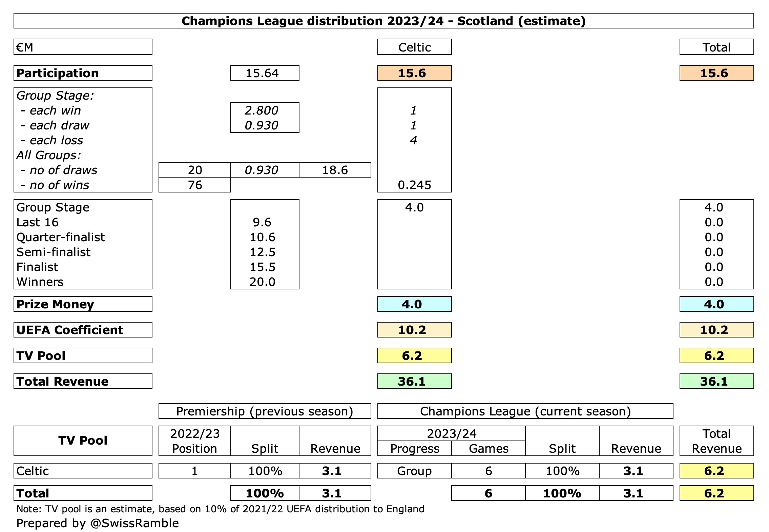
Task: Select the orange Celtic Participation 15.6 cell
Action: pos(415,73)
